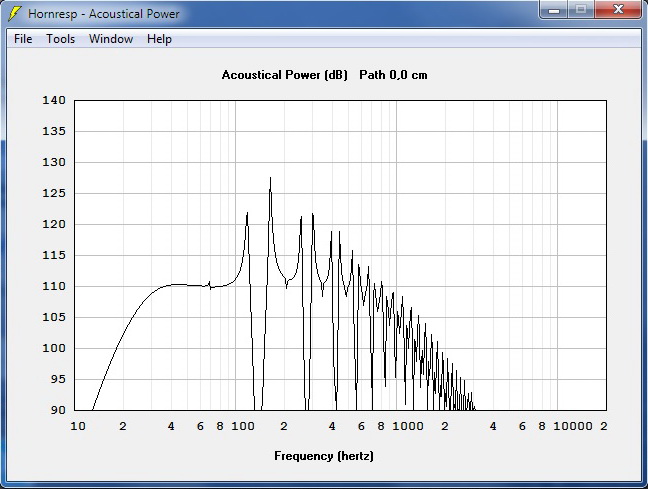Click the 90 dB axis value
The width and height of the screenshot is (648, 489).
58,410
